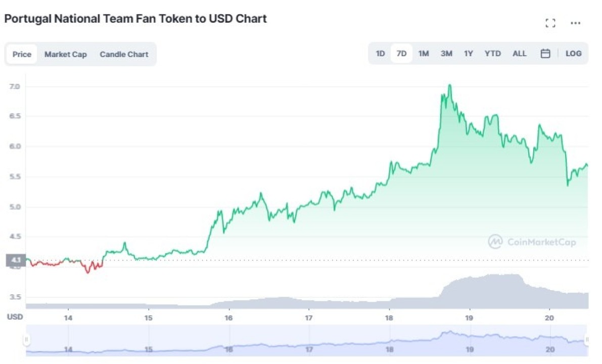Click the 4.1 price label on y-axis

click(x=16, y=260)
